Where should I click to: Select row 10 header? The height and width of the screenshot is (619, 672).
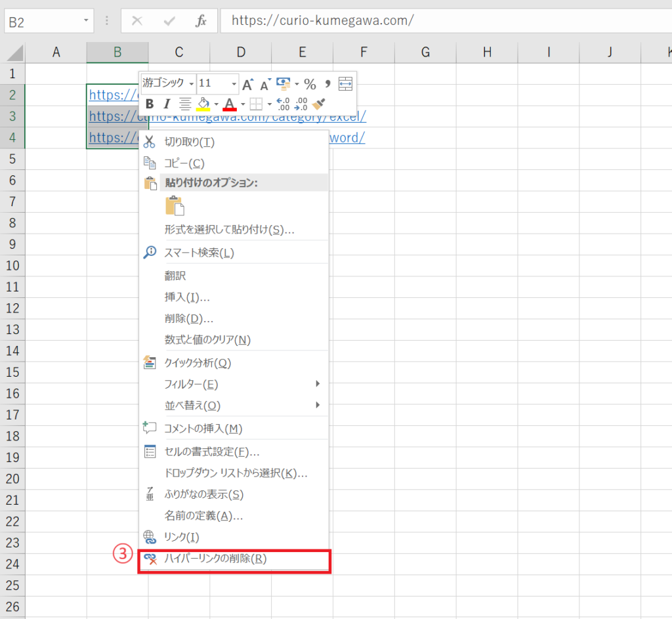12,266
